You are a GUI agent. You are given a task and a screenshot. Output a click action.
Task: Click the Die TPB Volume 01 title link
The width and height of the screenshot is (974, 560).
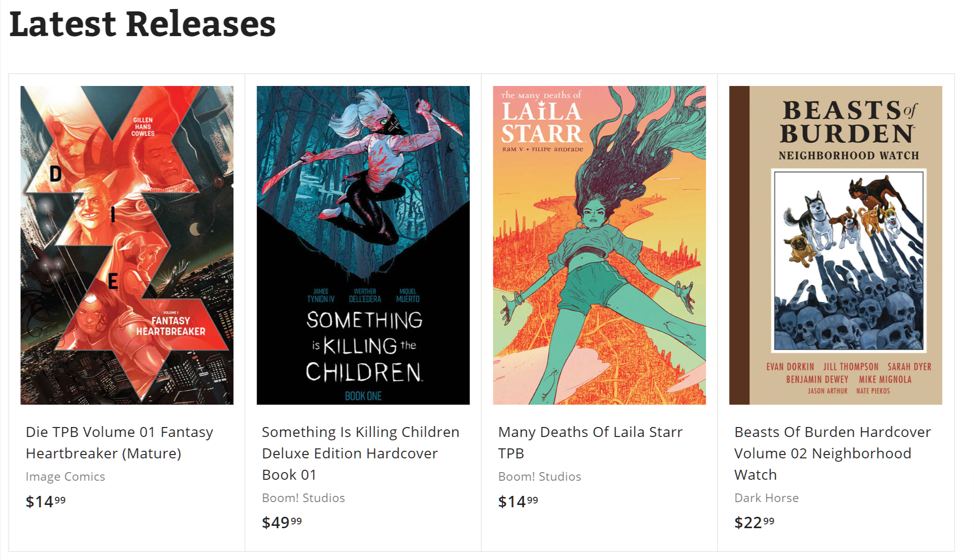pyautogui.click(x=119, y=442)
